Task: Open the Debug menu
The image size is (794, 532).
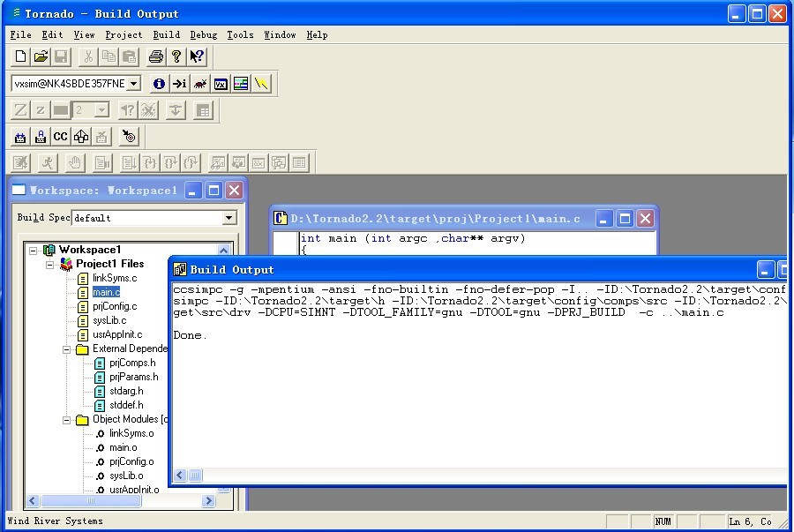Action: (203, 34)
